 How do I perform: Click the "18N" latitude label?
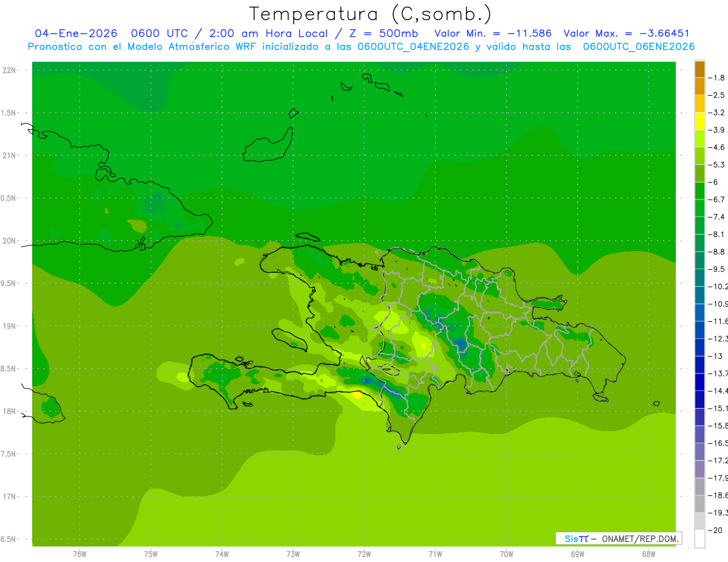click(x=8, y=412)
